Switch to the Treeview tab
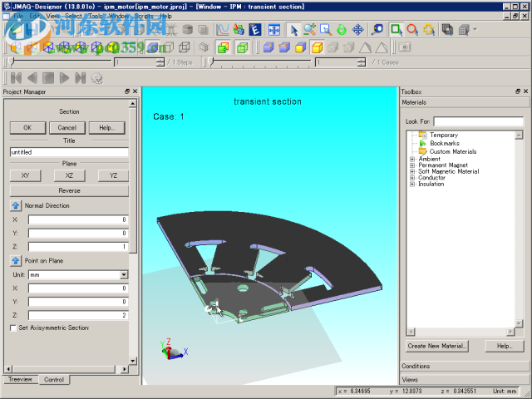This screenshot has width=532, height=399. click(20, 380)
